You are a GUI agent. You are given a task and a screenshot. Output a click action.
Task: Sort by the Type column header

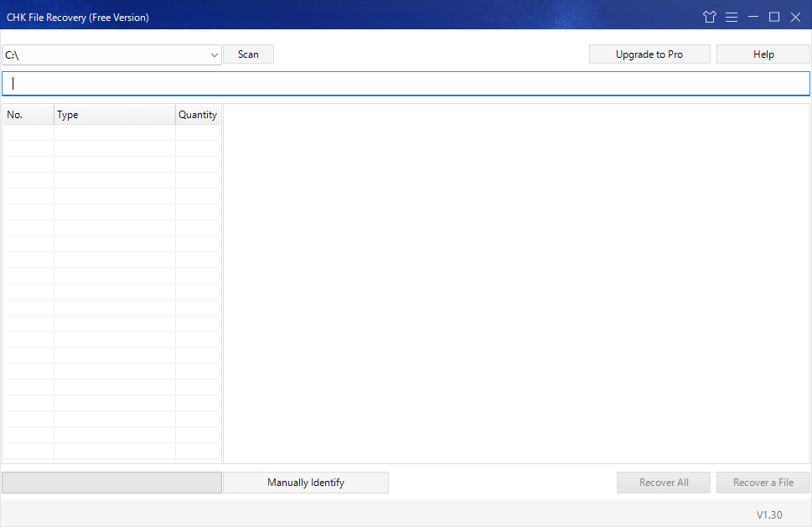114,115
